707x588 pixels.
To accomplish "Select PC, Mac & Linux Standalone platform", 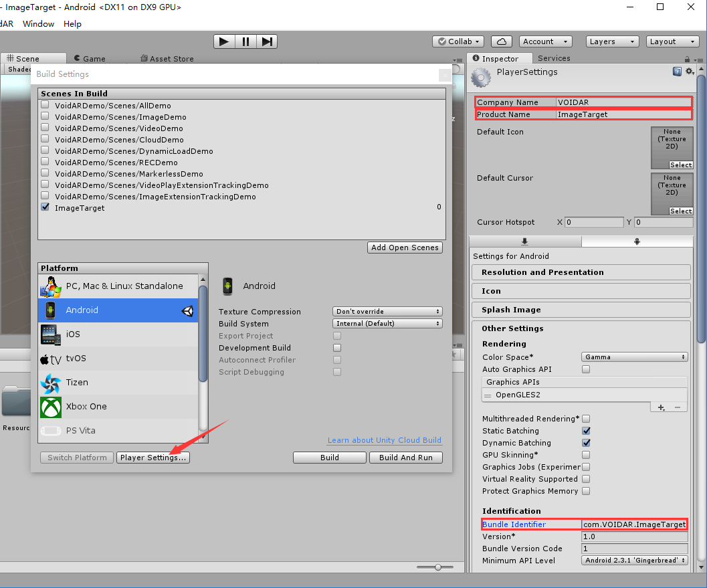I will click(118, 286).
